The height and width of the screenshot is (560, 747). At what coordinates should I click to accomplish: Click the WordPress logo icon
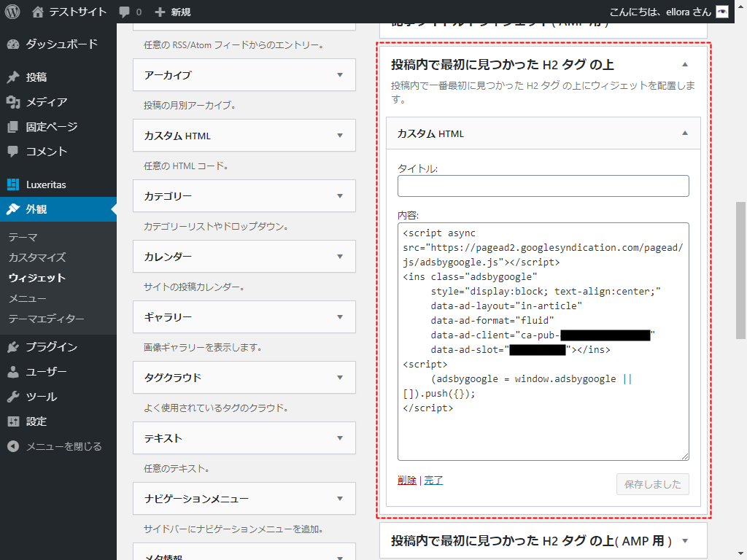tap(12, 12)
